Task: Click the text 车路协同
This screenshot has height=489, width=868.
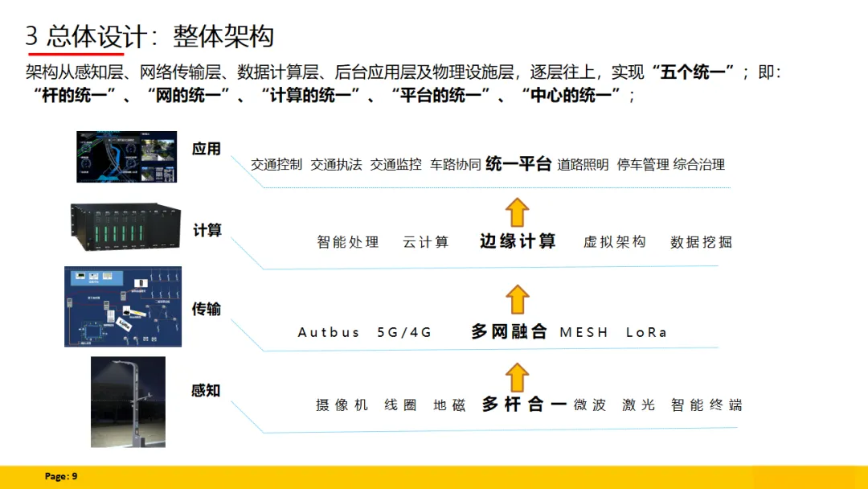Action: (456, 165)
